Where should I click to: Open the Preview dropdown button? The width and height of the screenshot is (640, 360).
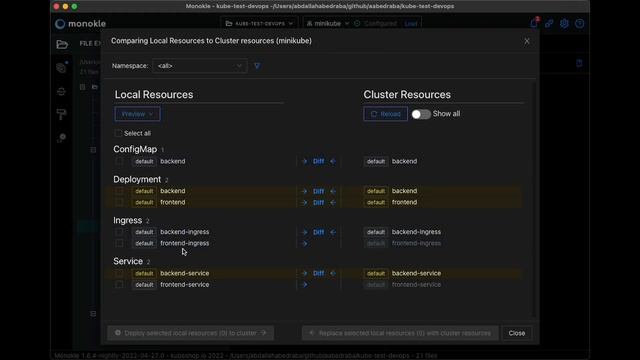click(x=137, y=114)
